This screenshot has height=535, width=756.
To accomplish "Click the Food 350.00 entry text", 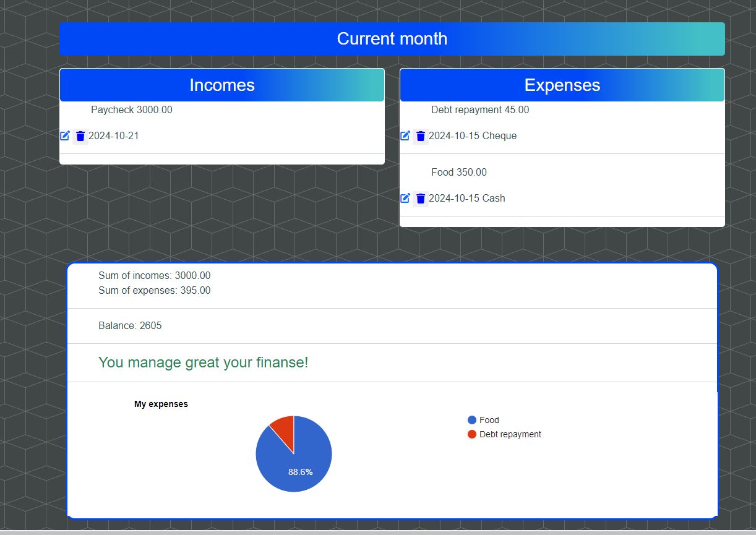I will pos(458,173).
